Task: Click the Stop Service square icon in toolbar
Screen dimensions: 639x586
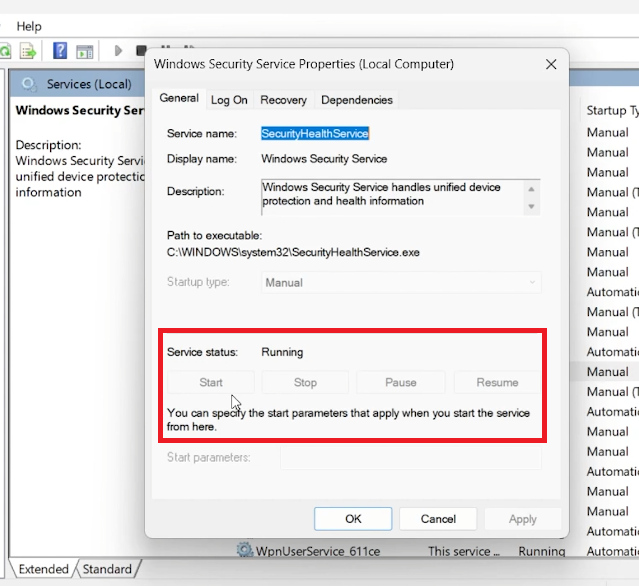Action: coord(142,50)
